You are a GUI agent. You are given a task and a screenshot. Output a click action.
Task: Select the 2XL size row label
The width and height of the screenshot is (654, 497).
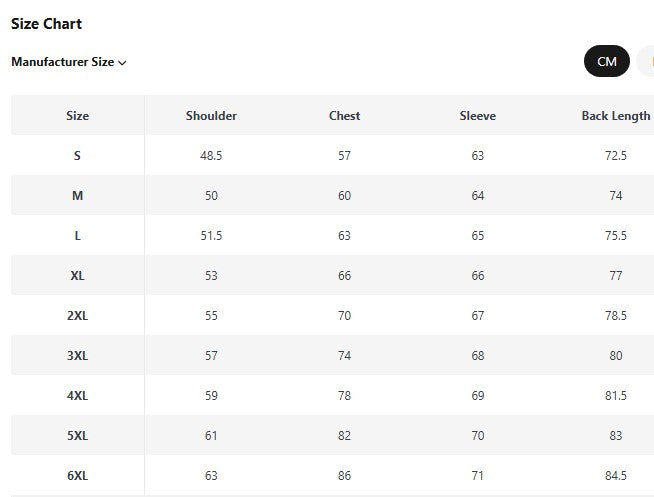pyautogui.click(x=78, y=316)
